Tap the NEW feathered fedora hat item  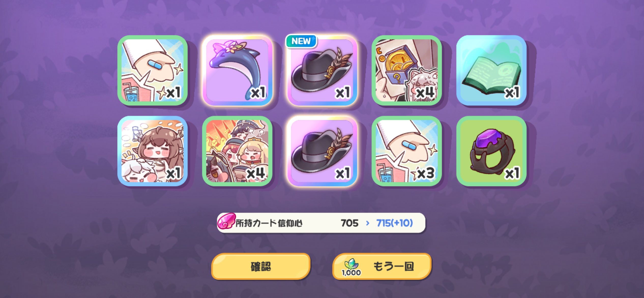(322, 70)
